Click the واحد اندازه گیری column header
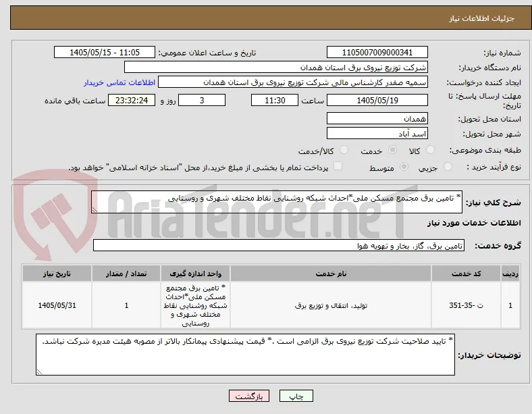The image size is (532, 414). click(x=195, y=274)
